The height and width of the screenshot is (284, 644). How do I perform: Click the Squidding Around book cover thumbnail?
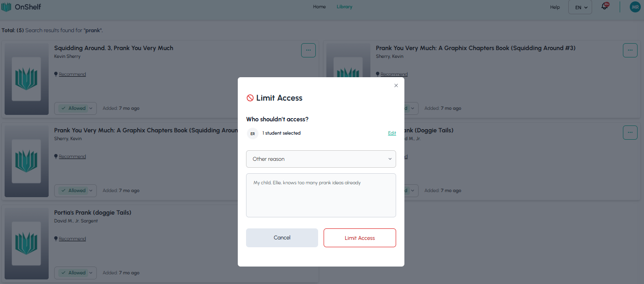click(x=27, y=79)
